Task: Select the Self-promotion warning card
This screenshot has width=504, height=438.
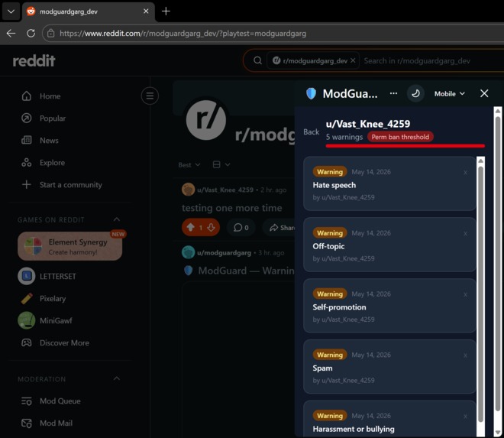Action: (x=390, y=306)
